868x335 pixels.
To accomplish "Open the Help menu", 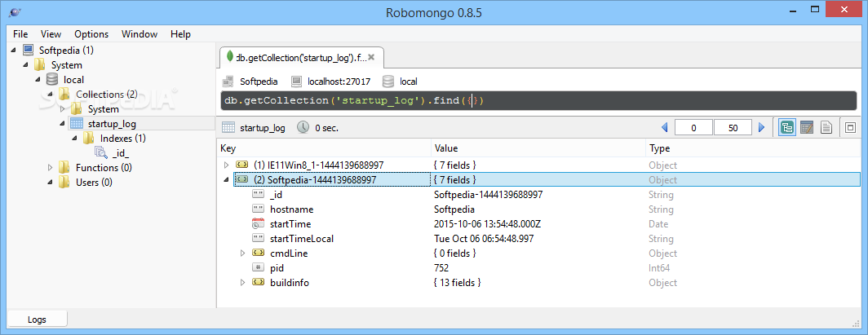I will pyautogui.click(x=180, y=33).
